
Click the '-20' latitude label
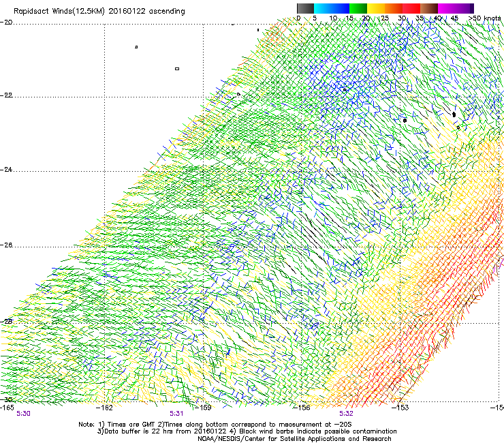point(6,22)
